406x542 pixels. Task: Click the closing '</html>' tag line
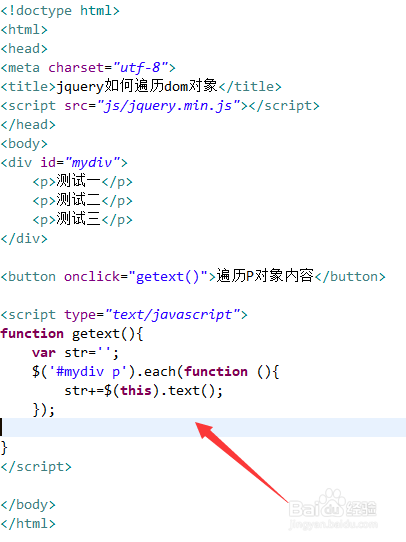28,524
